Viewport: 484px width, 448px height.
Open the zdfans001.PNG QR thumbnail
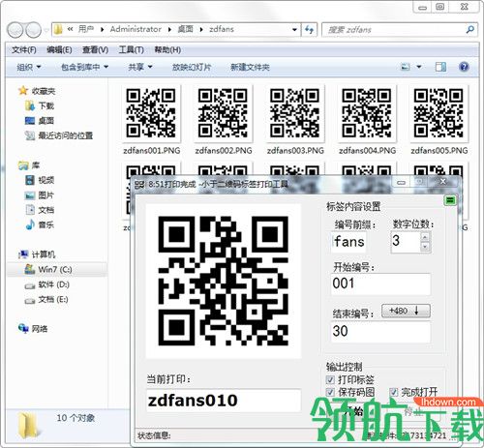click(151, 113)
